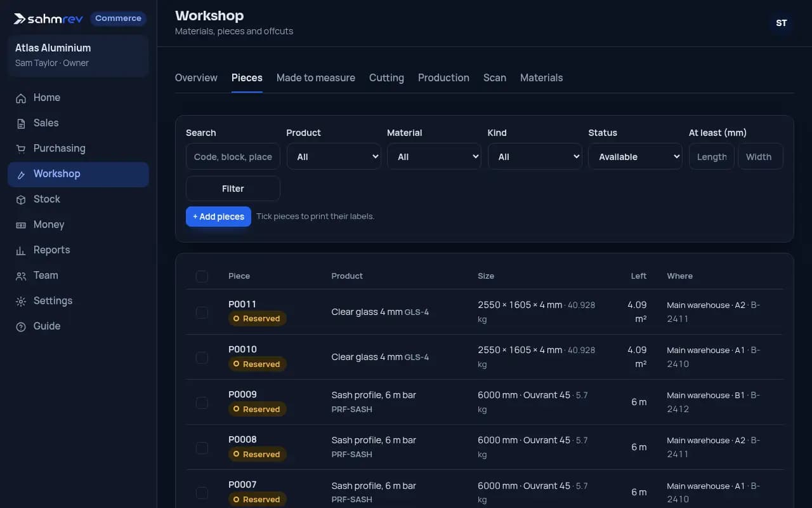Image resolution: width=812 pixels, height=508 pixels.
Task: Open the Material filter dropdown
Action: (434, 156)
